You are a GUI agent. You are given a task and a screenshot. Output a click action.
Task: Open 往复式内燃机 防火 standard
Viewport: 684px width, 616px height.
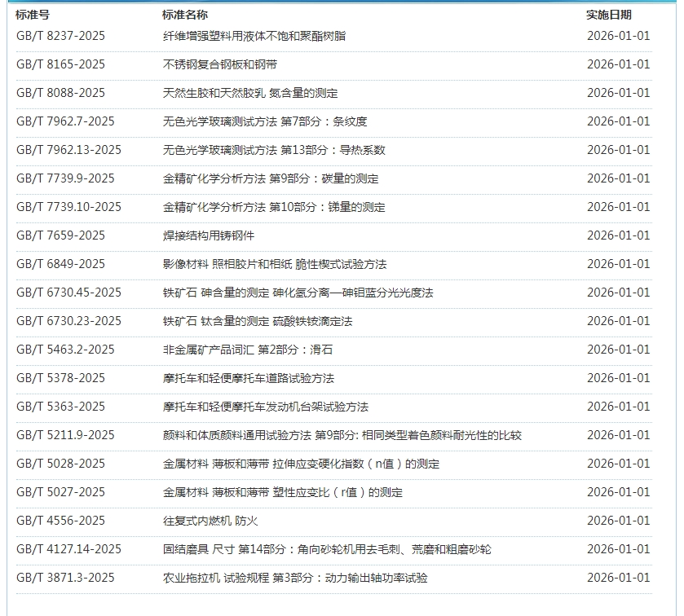click(x=210, y=521)
